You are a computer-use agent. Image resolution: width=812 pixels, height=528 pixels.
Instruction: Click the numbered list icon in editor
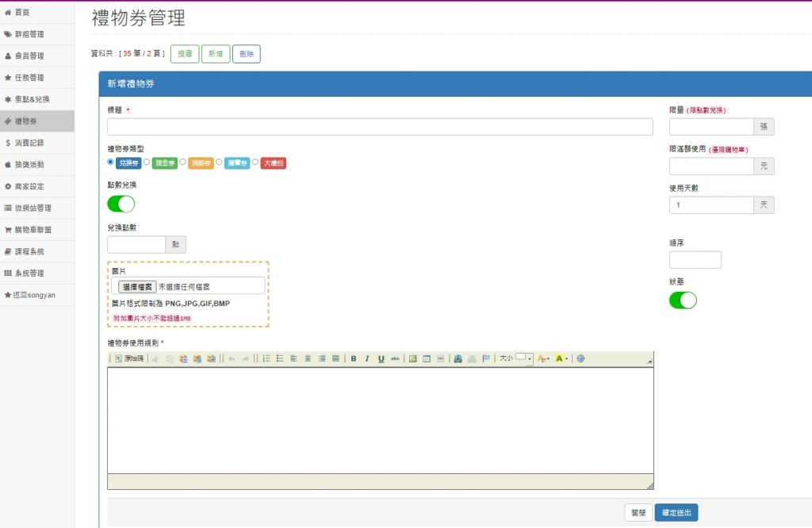point(266,359)
